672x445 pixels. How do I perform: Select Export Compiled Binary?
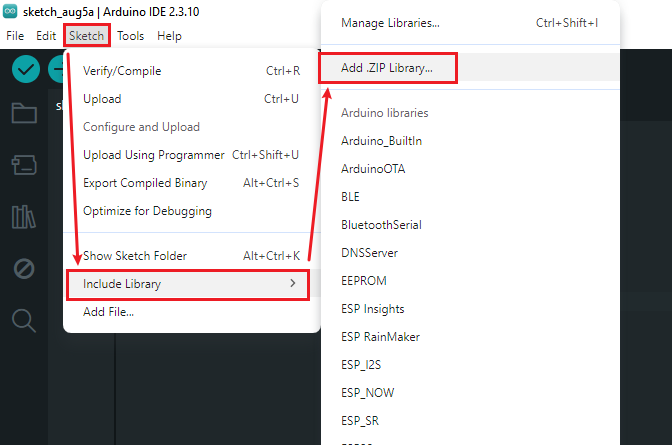pos(192,183)
